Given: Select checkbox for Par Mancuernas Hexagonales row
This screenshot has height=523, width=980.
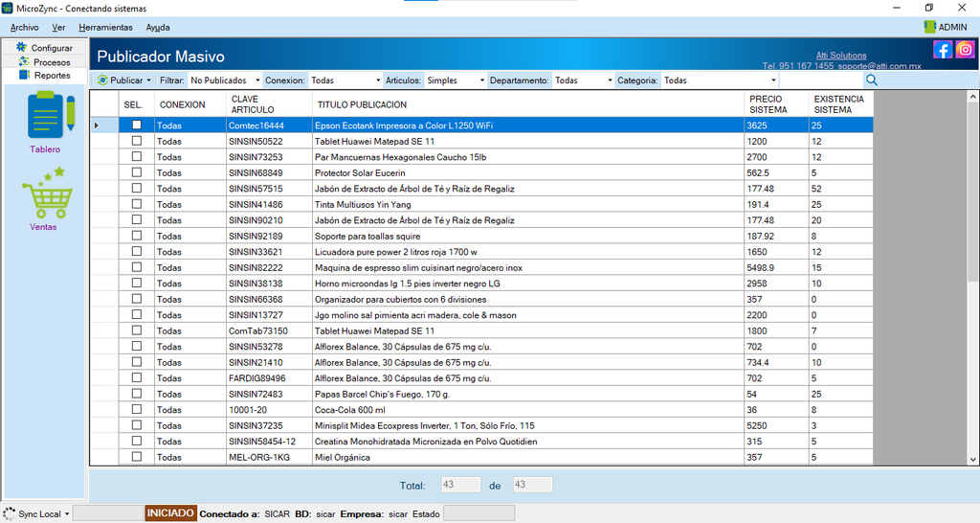Looking at the screenshot, I should (x=136, y=156).
